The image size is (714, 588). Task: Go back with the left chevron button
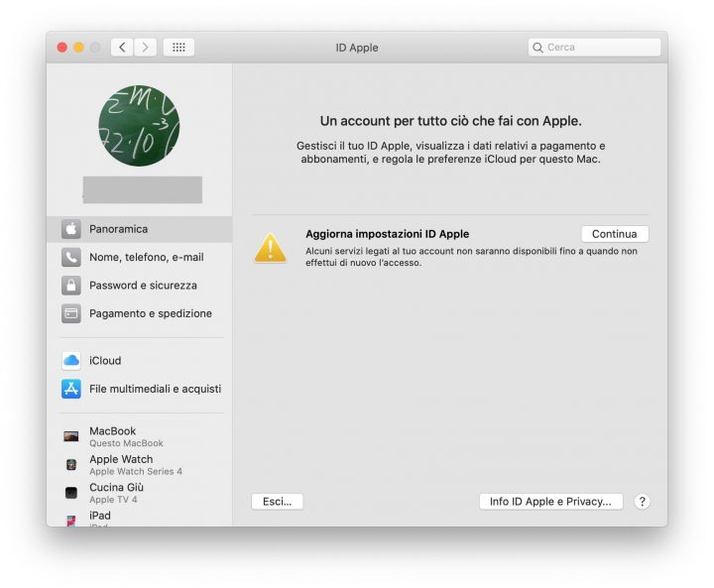pos(122,48)
